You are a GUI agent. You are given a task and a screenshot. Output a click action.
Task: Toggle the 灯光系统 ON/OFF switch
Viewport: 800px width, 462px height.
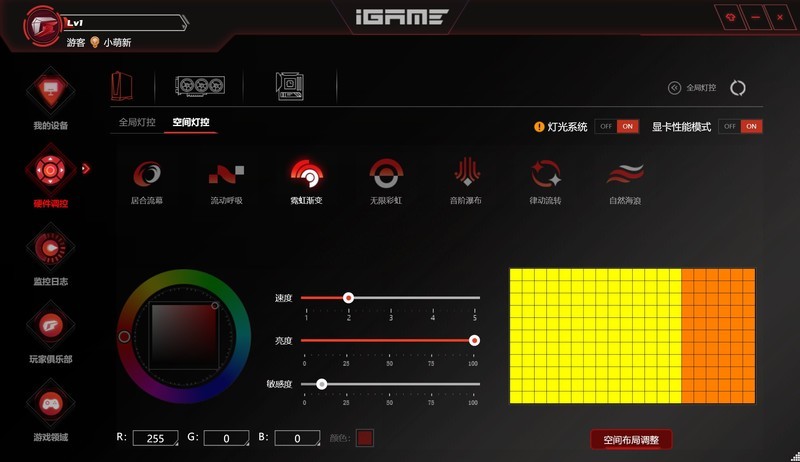tap(617, 126)
